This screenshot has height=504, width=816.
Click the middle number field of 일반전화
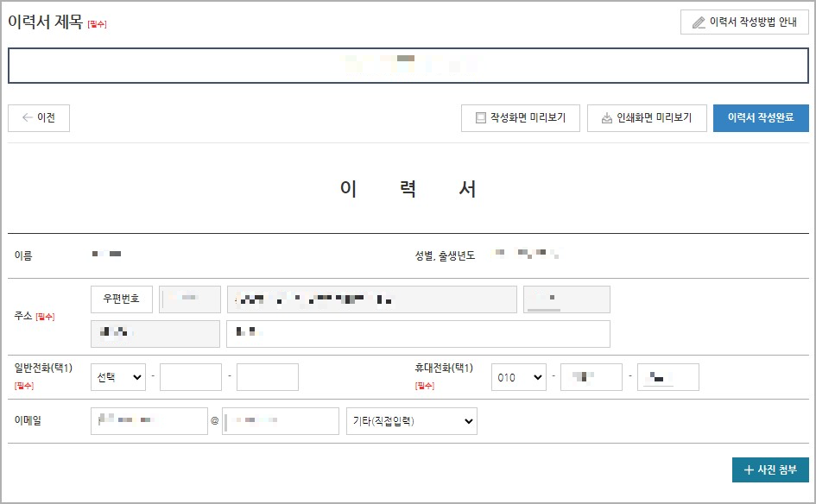(x=190, y=376)
